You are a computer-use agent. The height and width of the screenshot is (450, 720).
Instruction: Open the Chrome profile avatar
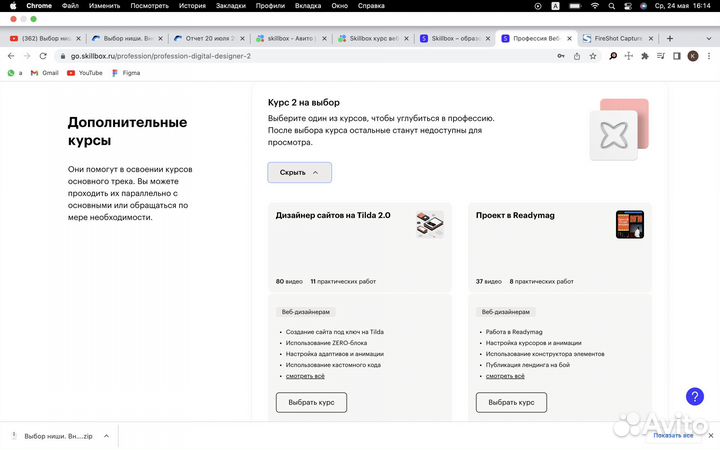pyautogui.click(x=692, y=56)
